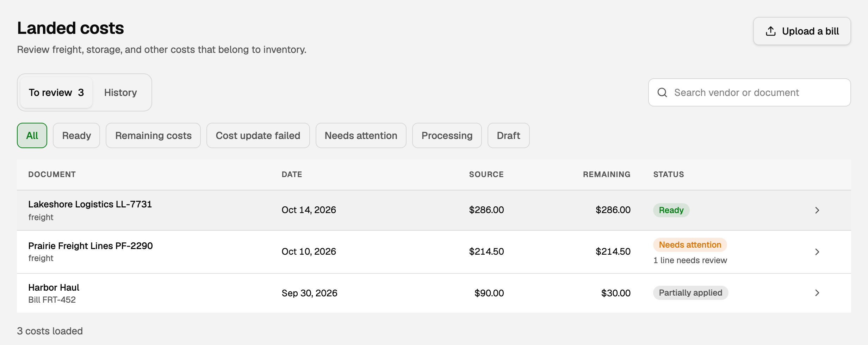Select the All filter chip
868x345 pixels.
click(32, 135)
